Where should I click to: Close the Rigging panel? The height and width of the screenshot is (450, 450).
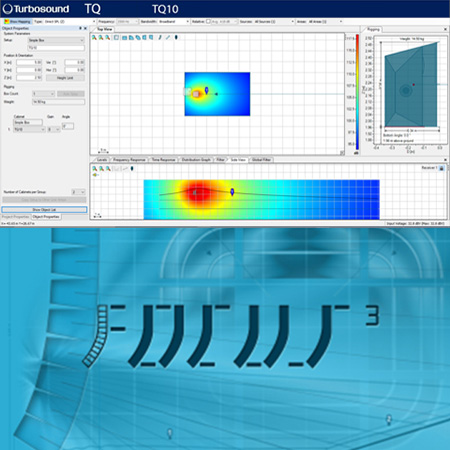click(x=445, y=29)
